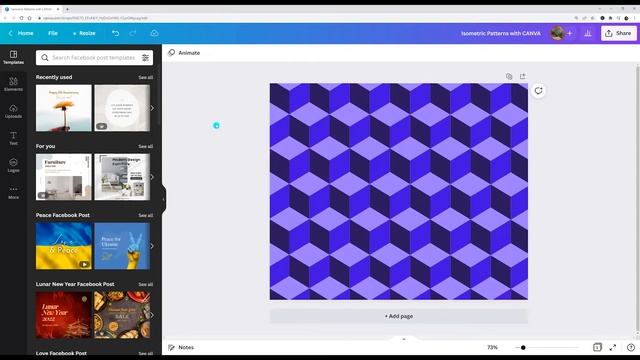The width and height of the screenshot is (640, 360).
Task: Expand Lunar New Year row arrow
Action: tap(152, 315)
